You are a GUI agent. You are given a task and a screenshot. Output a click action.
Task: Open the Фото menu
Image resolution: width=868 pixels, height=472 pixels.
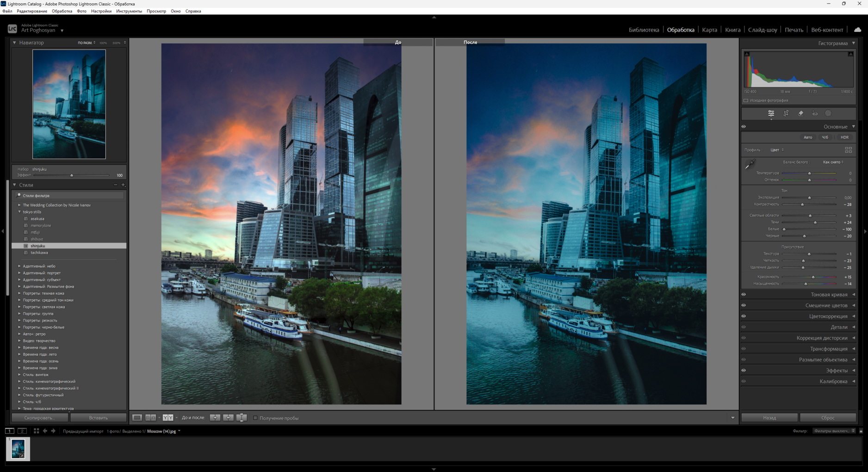click(x=81, y=11)
